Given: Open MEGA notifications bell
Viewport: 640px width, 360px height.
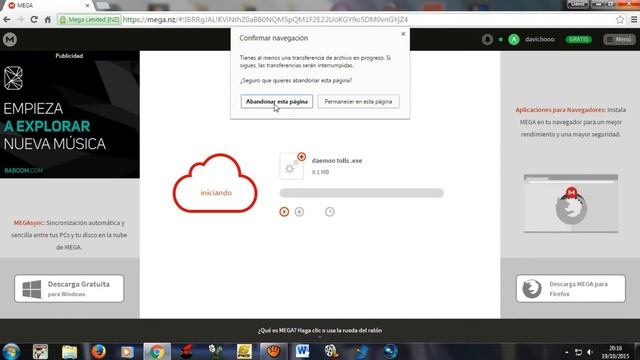Looking at the screenshot, I should [487, 40].
